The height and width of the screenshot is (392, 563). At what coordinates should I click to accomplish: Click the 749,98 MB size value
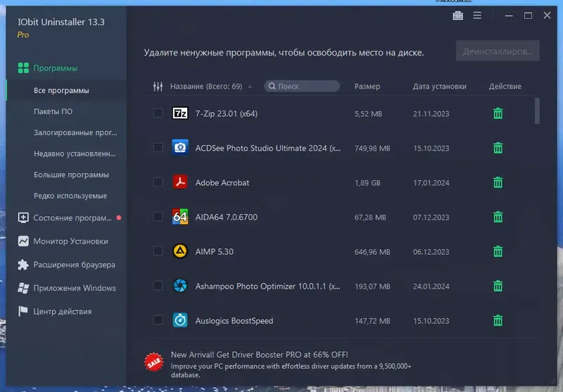(372, 148)
